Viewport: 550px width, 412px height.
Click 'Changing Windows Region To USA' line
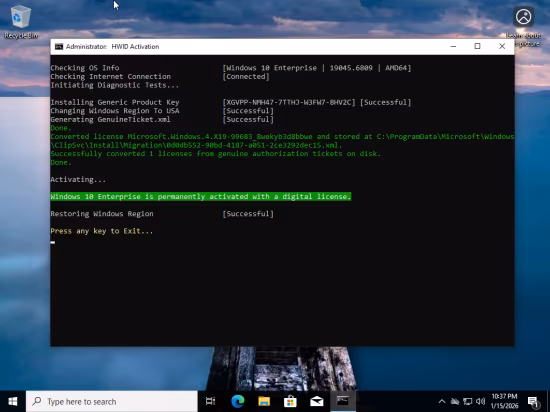[115, 111]
